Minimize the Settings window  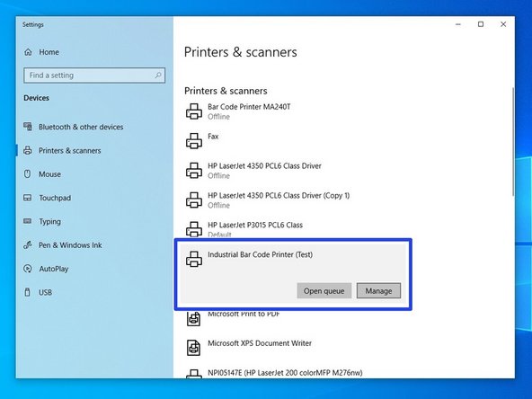[x=458, y=24]
